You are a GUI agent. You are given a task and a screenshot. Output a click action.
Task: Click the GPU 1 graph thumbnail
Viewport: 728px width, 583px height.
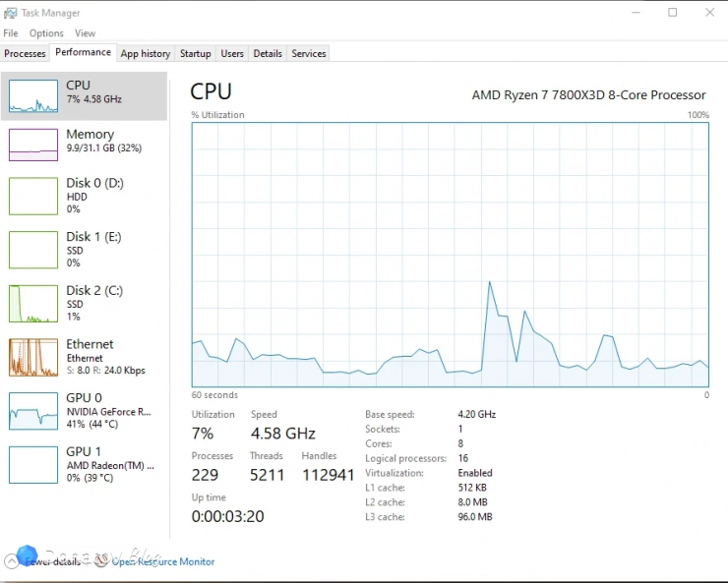tap(33, 465)
